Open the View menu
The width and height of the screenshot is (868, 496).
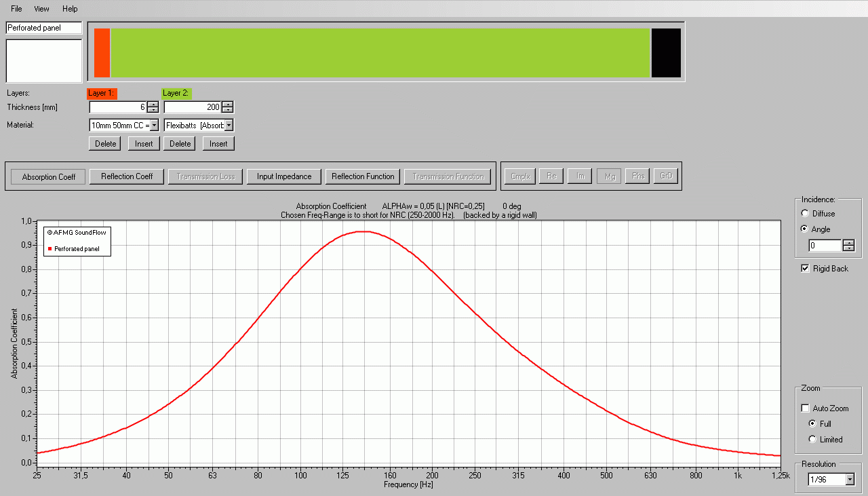point(41,8)
